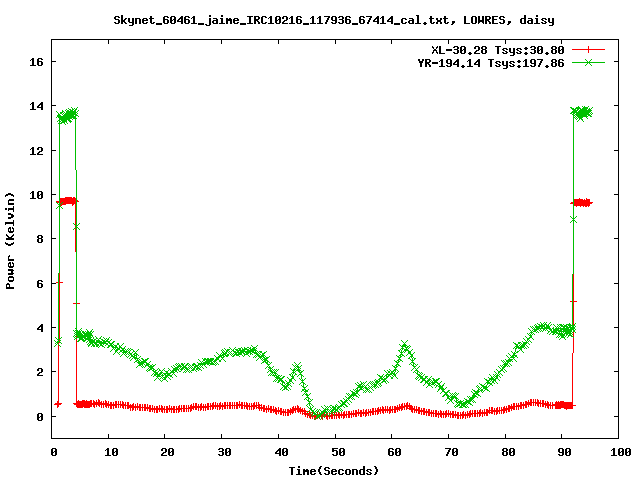Click the y-axis tick label 12
This screenshot has height=480, width=640.
pos(36,151)
